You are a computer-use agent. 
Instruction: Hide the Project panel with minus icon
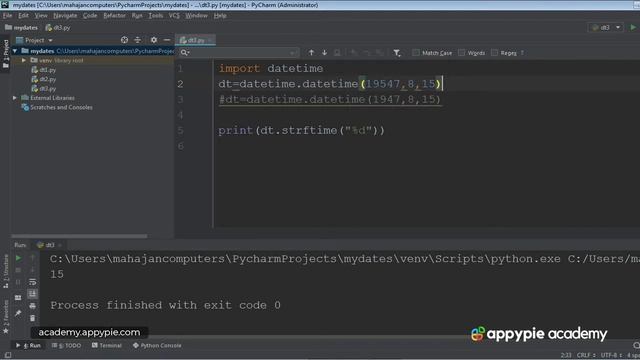167,40
